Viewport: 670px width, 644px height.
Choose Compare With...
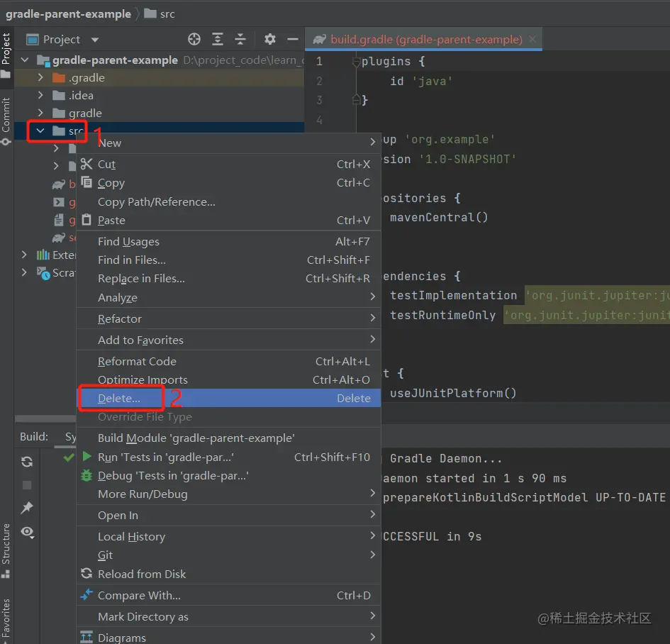(x=228, y=595)
